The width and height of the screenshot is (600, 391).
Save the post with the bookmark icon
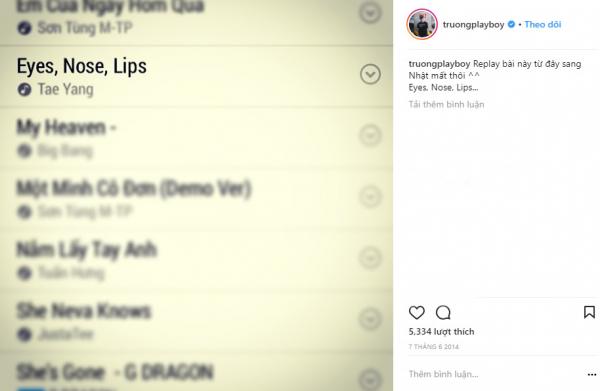coord(589,312)
